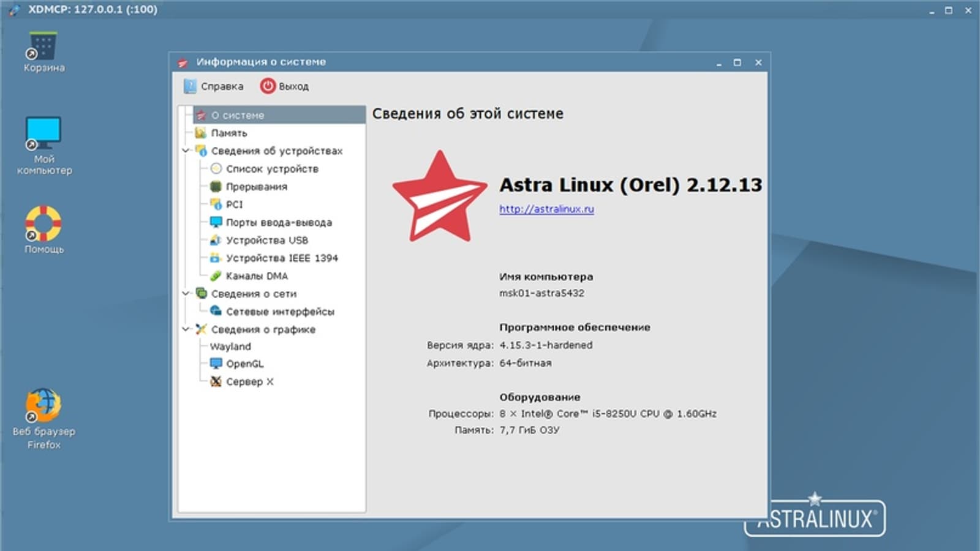The height and width of the screenshot is (551, 980).
Task: Close the XDMCP session window
Action: [968, 10]
